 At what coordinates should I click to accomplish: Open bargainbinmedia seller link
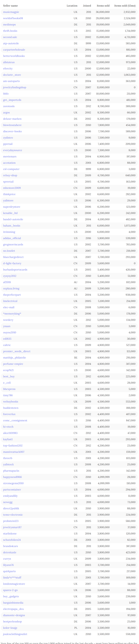click(x=13, y=602)
